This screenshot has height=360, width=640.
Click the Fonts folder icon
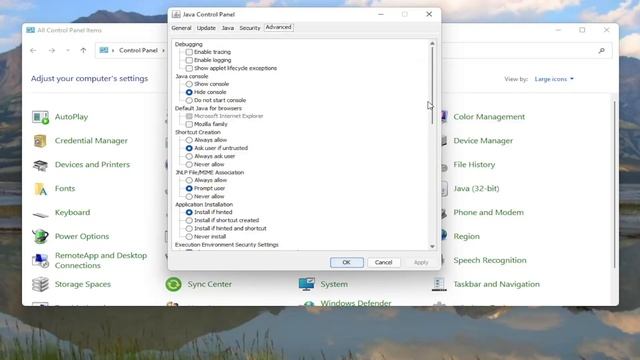(40, 189)
